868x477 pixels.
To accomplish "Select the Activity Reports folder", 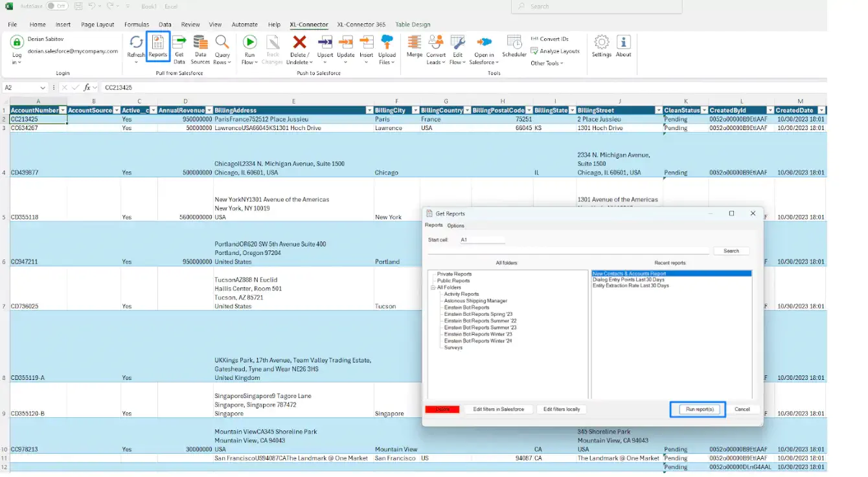I will pyautogui.click(x=461, y=294).
